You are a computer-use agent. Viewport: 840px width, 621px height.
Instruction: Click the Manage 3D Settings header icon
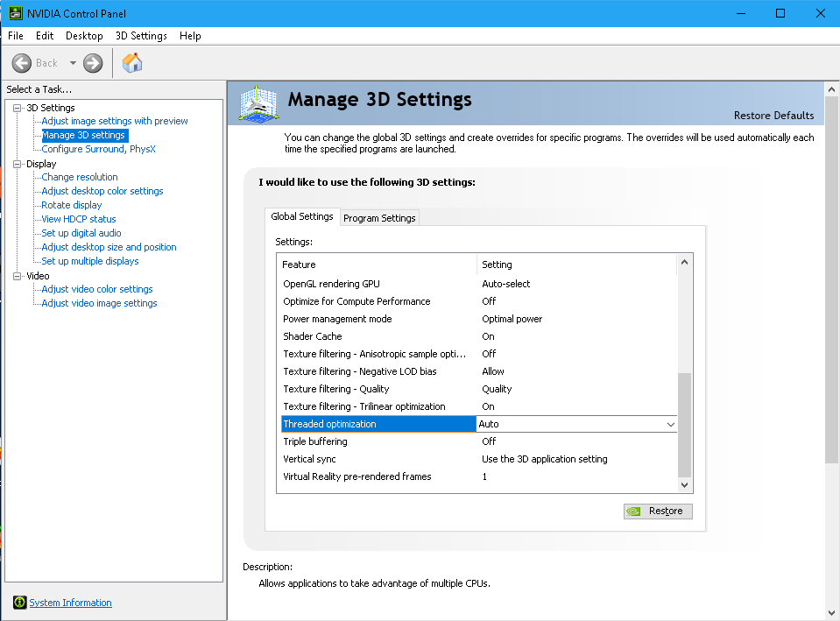click(258, 104)
